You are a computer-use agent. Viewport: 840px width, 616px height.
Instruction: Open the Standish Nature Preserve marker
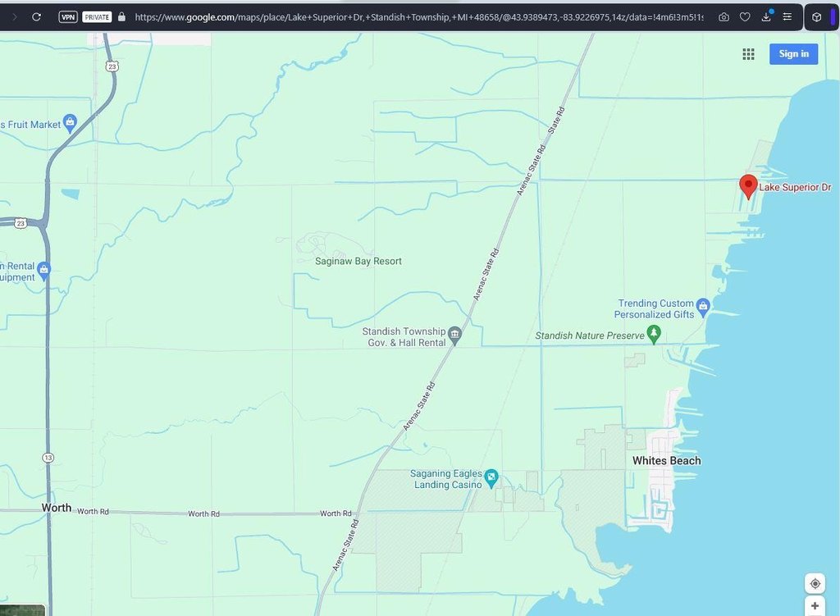[x=654, y=334]
